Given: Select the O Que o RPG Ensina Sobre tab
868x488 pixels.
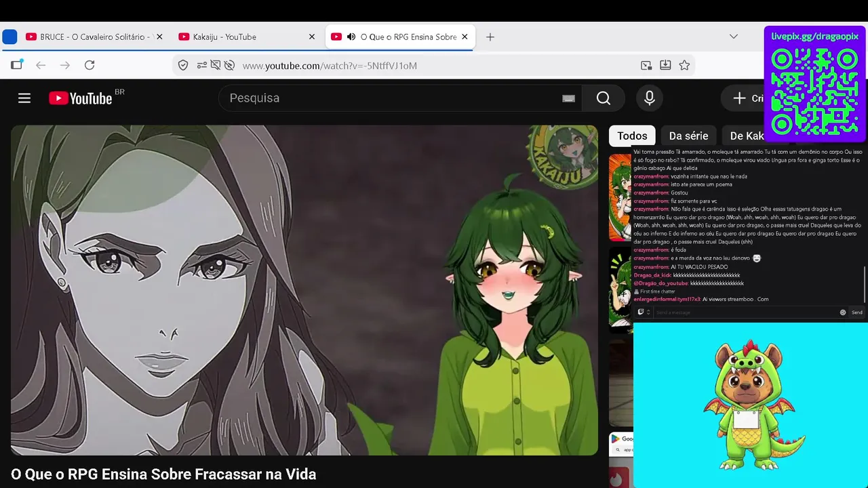Looking at the screenshot, I should click(401, 37).
